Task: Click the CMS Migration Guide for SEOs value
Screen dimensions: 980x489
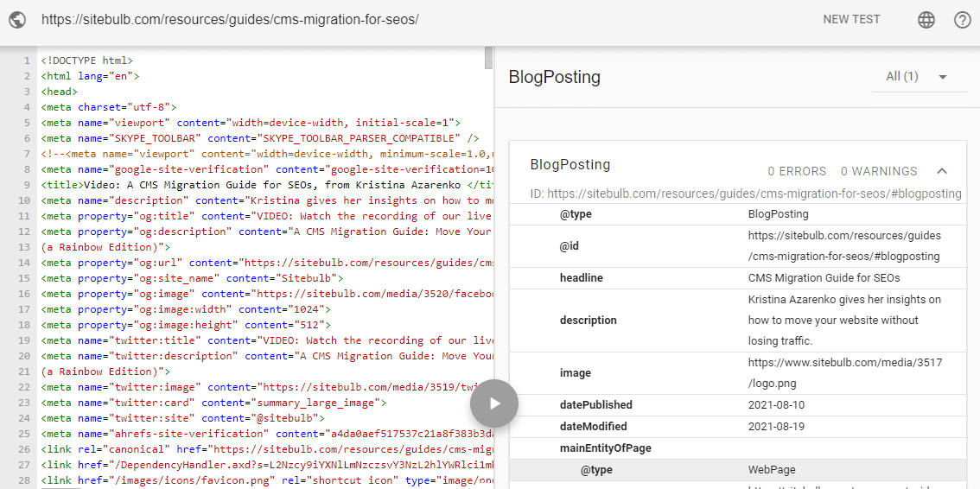Action: click(x=824, y=278)
